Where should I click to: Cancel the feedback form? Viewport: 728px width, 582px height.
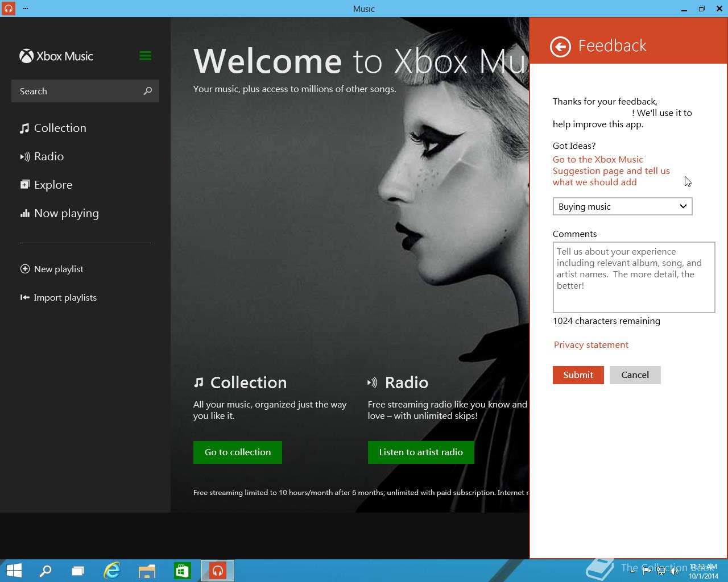pos(635,375)
